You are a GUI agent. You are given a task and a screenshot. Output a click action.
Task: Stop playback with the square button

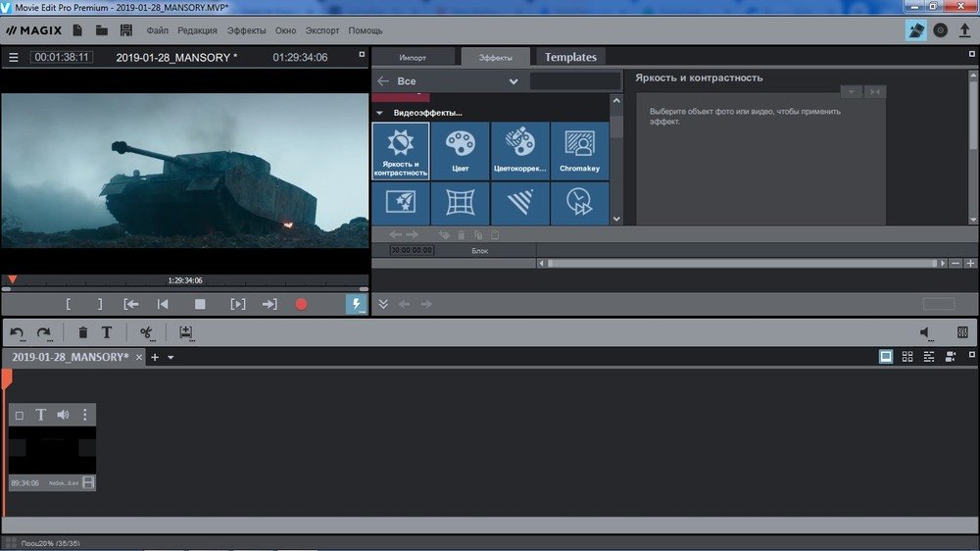200,305
